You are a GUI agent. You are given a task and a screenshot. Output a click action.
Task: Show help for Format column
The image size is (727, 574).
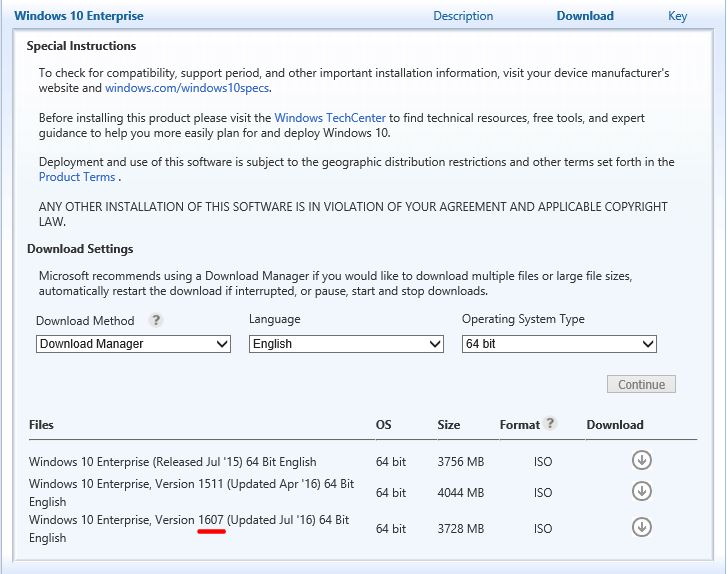pyautogui.click(x=550, y=423)
